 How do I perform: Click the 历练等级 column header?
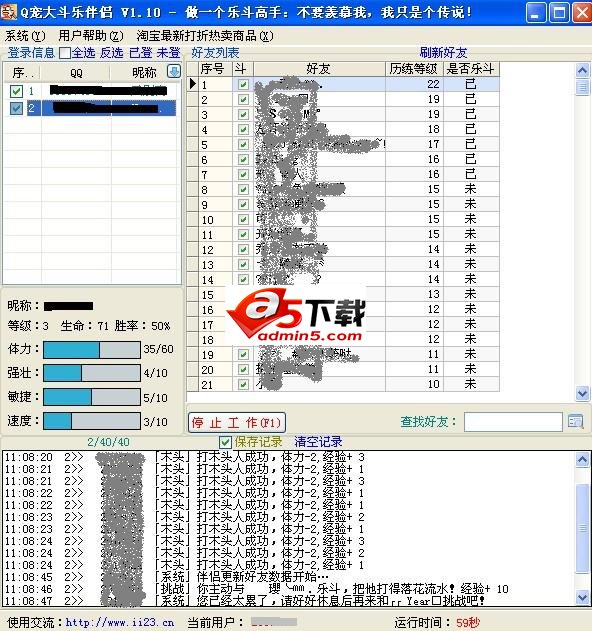coord(415,69)
